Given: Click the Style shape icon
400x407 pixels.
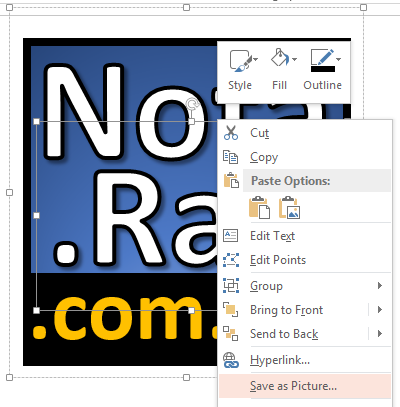Looking at the screenshot, I should coord(240,61).
